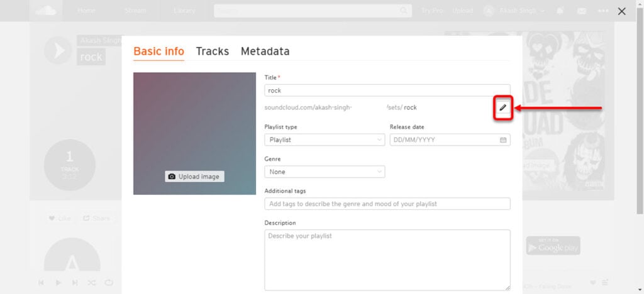The image size is (644, 294).
Task: Click the SoundCloud logo in header
Action: click(x=46, y=11)
